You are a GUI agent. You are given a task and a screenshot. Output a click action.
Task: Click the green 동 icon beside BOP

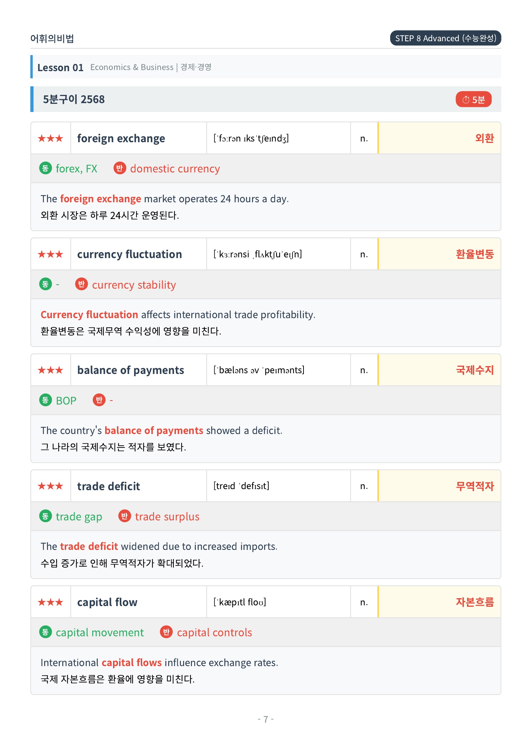tap(45, 400)
